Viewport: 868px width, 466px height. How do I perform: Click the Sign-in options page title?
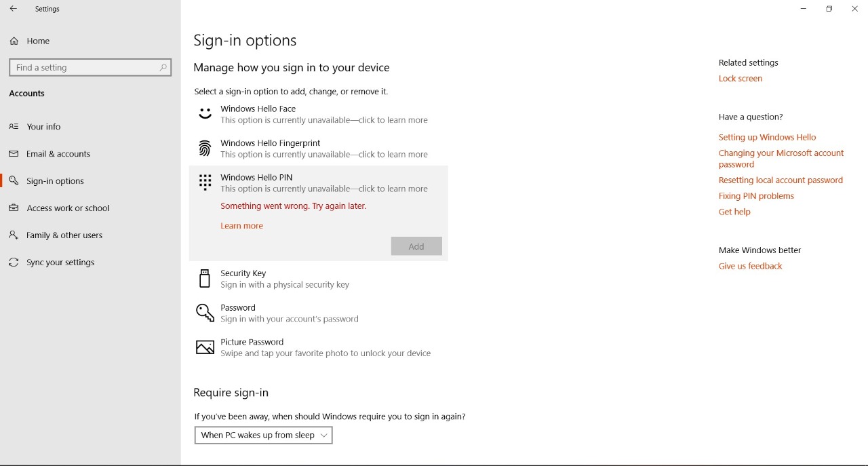click(x=245, y=41)
